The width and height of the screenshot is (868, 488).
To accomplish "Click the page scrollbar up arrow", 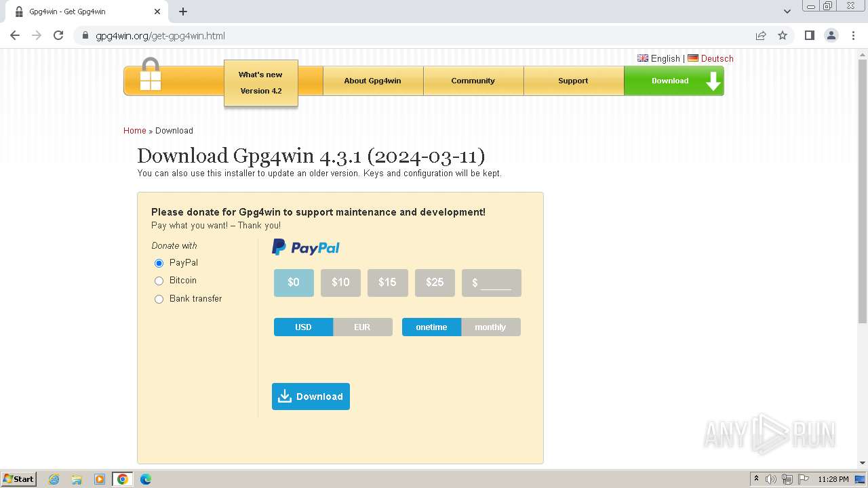I will click(x=863, y=54).
